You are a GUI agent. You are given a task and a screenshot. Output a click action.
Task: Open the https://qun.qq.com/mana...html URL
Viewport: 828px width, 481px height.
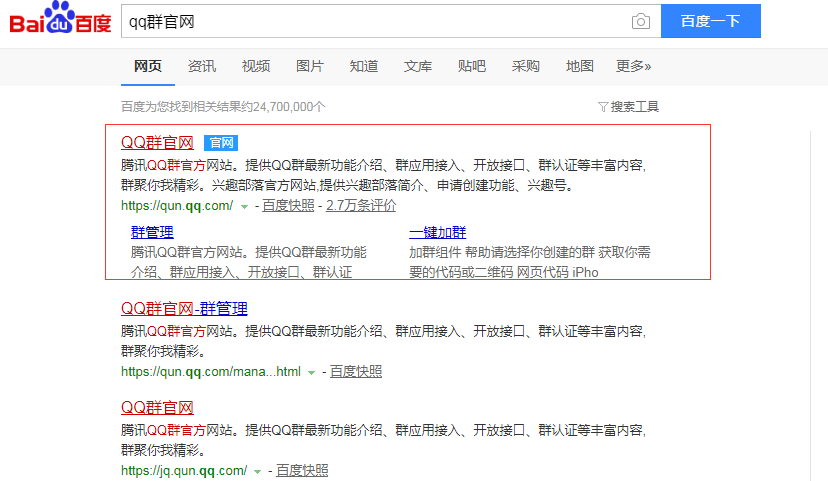pos(211,372)
